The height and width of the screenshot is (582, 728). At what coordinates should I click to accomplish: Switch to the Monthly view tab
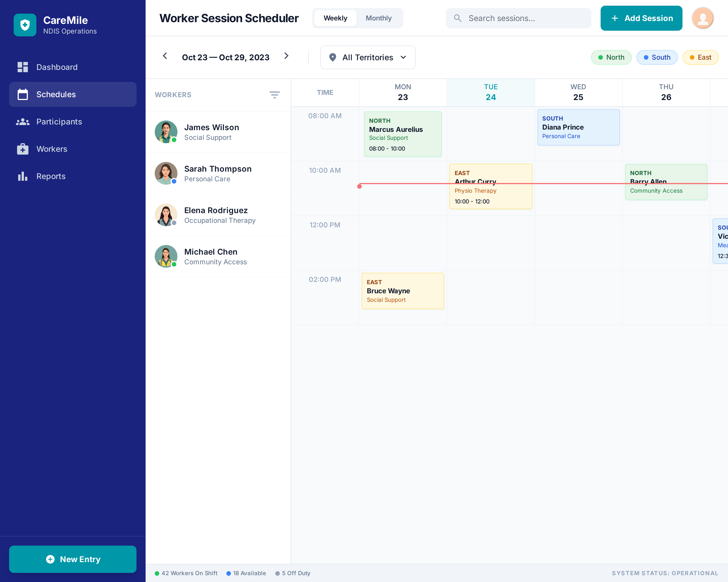(x=378, y=18)
